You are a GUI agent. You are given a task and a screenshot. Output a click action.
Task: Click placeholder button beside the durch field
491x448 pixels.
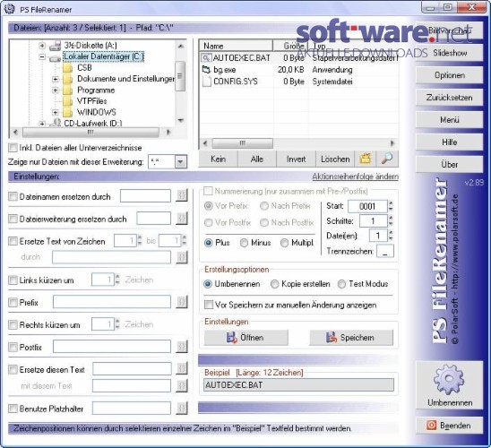pyautogui.click(x=182, y=257)
